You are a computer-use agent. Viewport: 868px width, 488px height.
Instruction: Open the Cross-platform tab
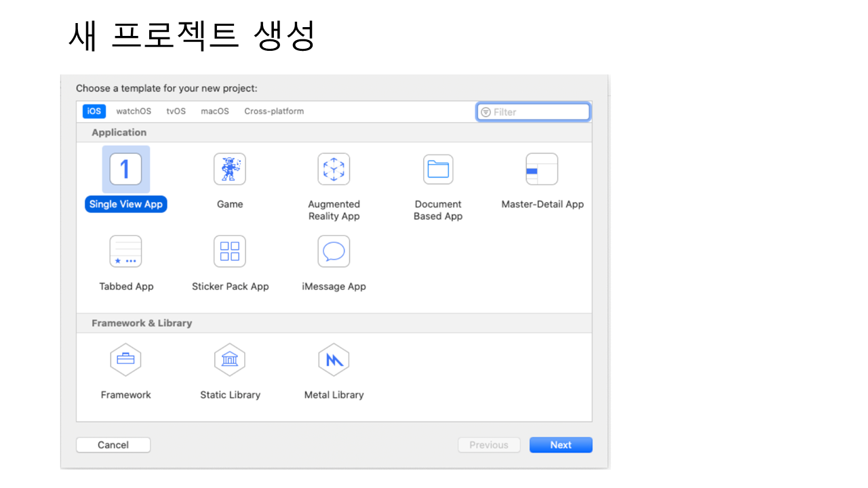click(274, 111)
